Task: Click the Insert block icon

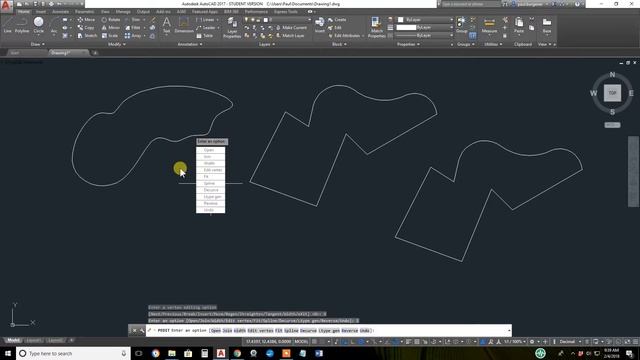Action: tap(320, 24)
